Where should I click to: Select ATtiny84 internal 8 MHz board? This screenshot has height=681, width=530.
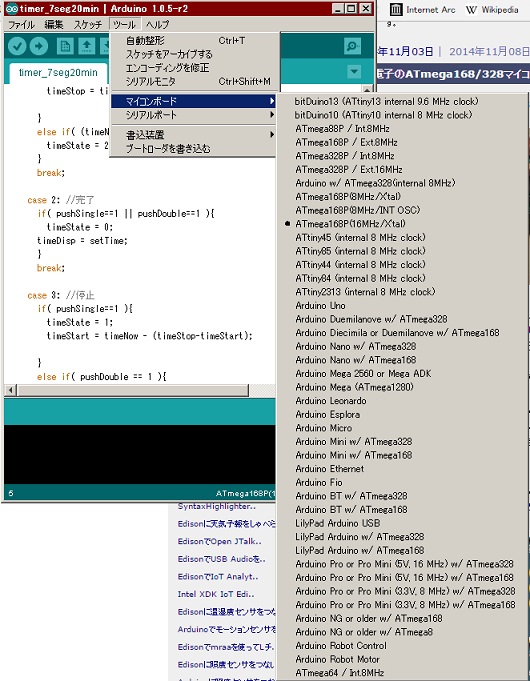[x=402, y=278]
